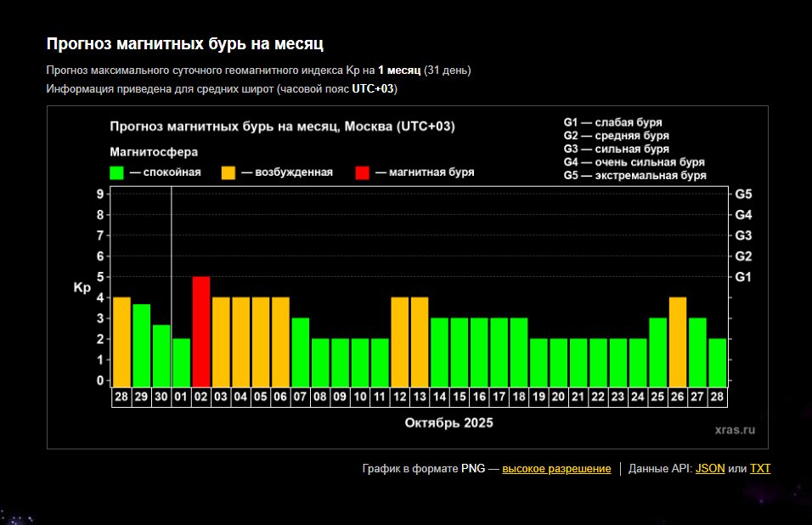Click the G3 — сильная буря legend line
This screenshot has height=525, width=812.
coord(617,150)
